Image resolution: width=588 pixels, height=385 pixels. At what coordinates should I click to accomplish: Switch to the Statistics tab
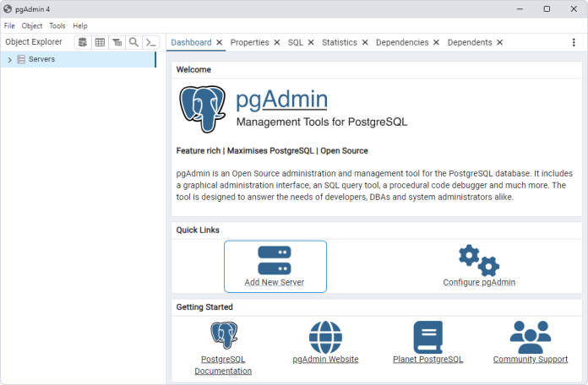[339, 42]
